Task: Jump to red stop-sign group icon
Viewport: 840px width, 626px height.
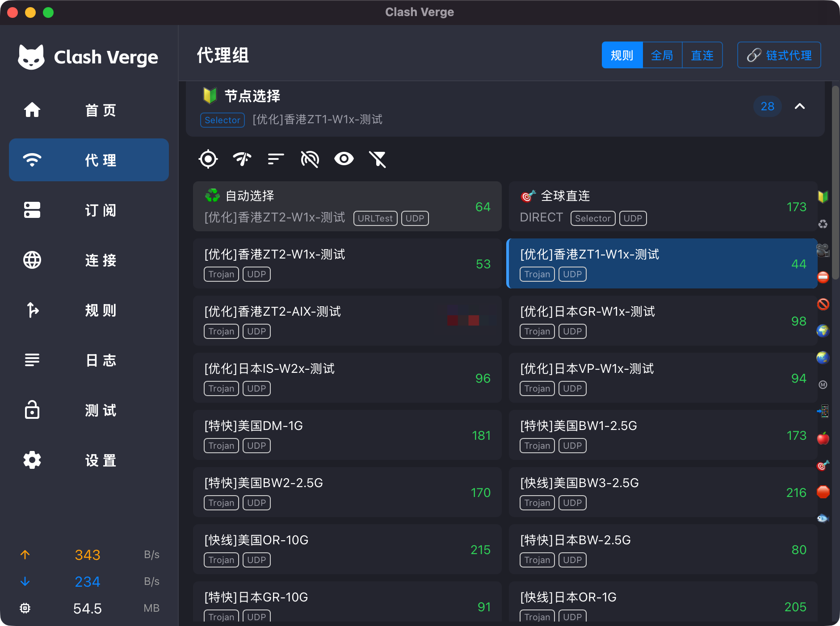Action: 823,492
